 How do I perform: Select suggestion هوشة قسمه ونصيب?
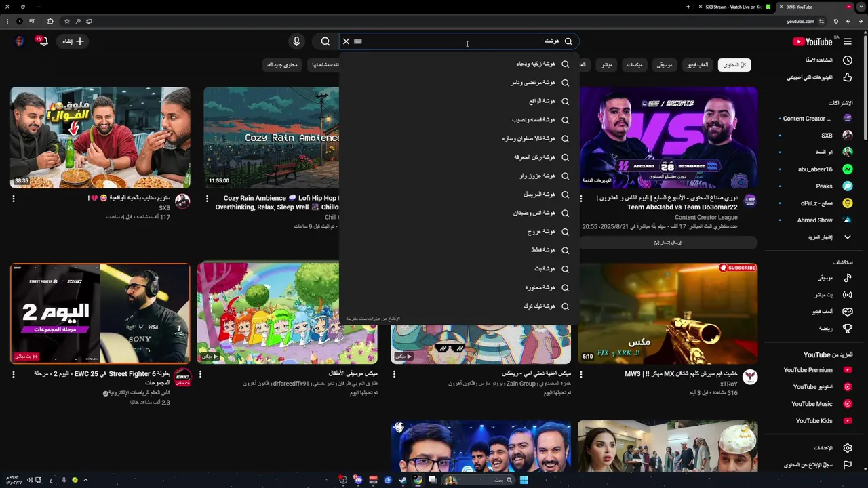[460, 120]
